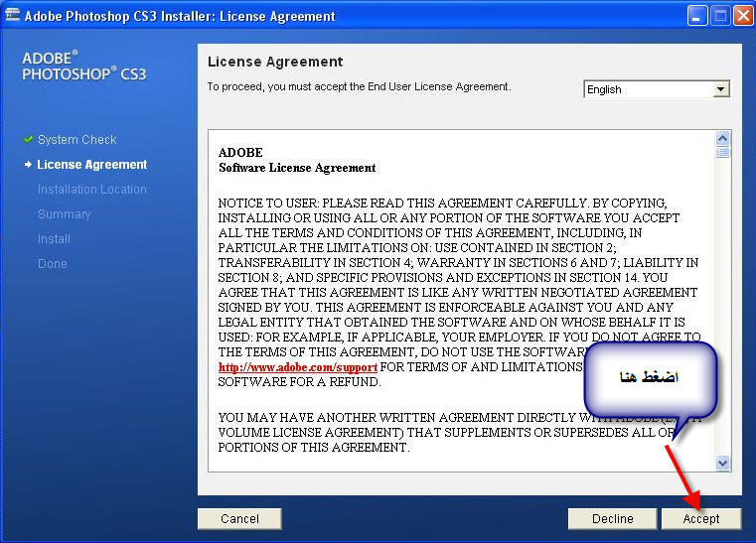Click the Adobe Photoshop CS3 logo text

pos(83,66)
